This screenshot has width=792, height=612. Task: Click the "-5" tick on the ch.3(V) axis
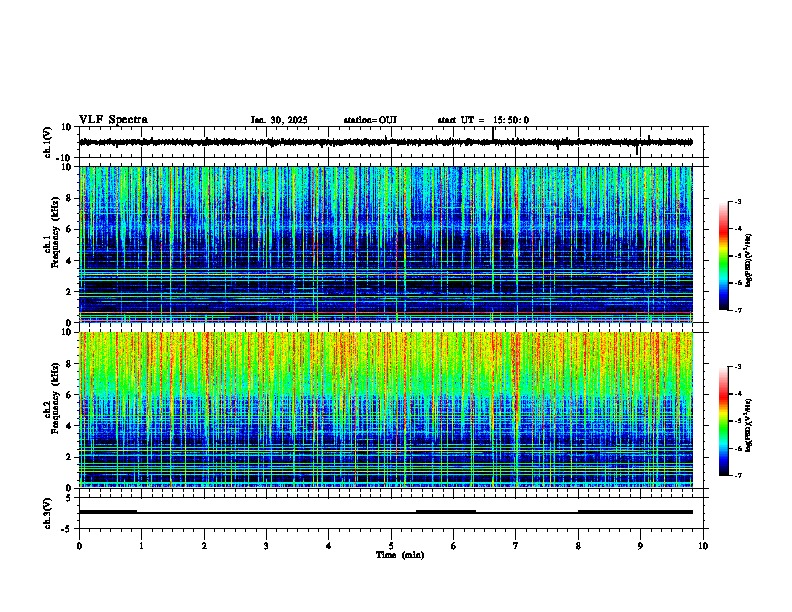pos(68,529)
